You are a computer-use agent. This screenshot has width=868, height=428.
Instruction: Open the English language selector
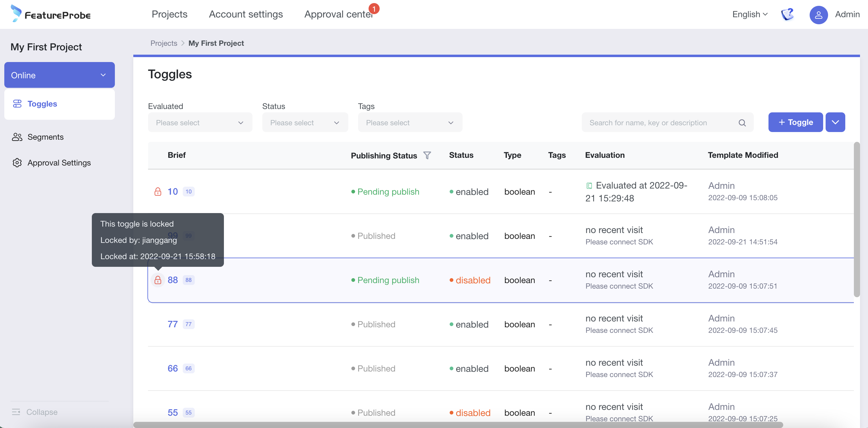(x=749, y=14)
